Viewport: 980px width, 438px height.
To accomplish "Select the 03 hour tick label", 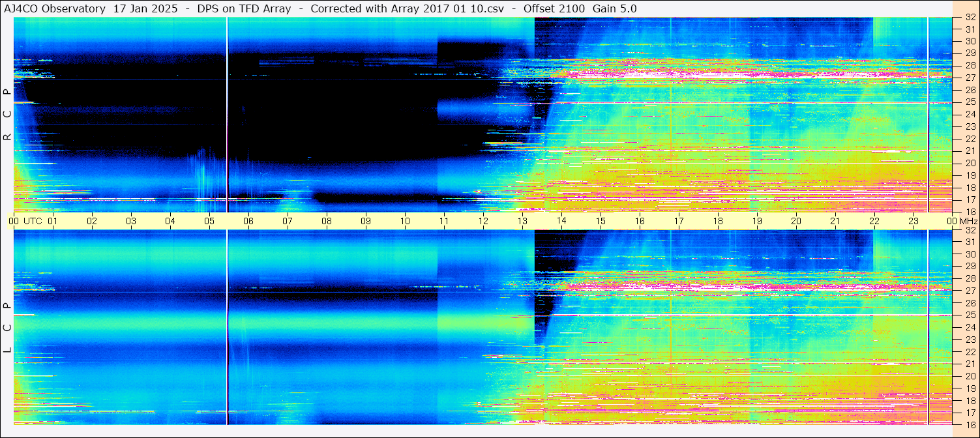I will 131,222.
